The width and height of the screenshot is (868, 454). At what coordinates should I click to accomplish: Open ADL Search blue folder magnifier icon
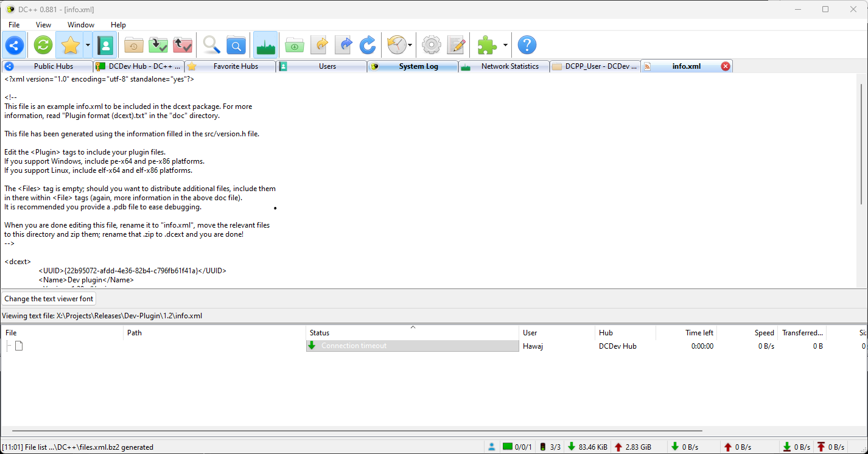[x=236, y=45]
